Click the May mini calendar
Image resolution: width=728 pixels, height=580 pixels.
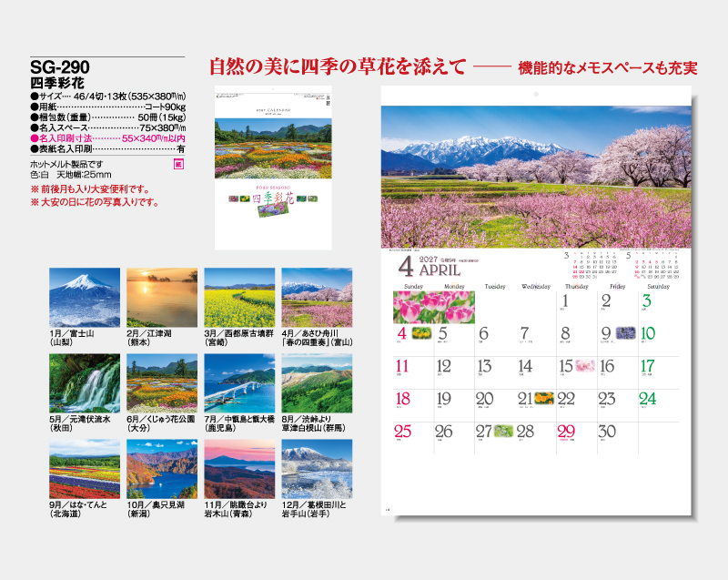[x=652, y=265]
